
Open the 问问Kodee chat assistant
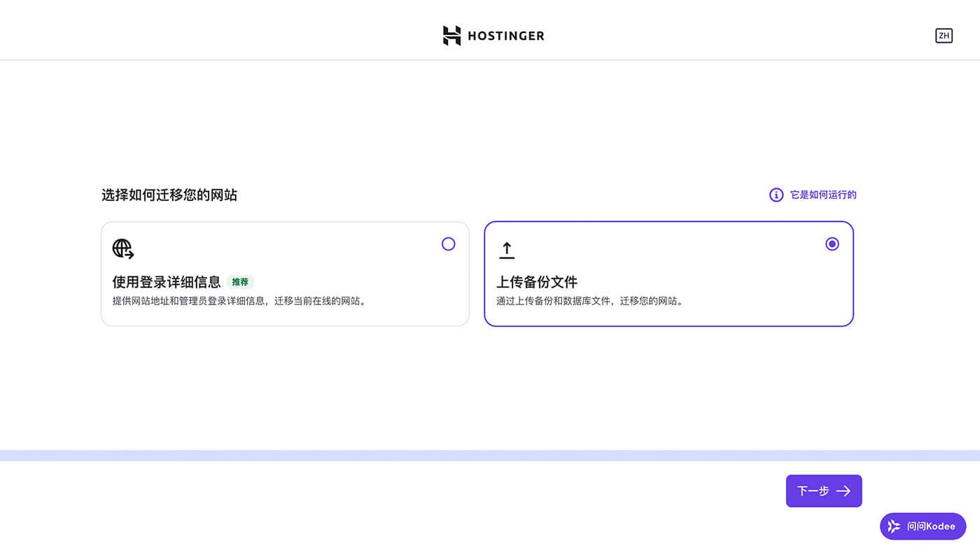(923, 526)
